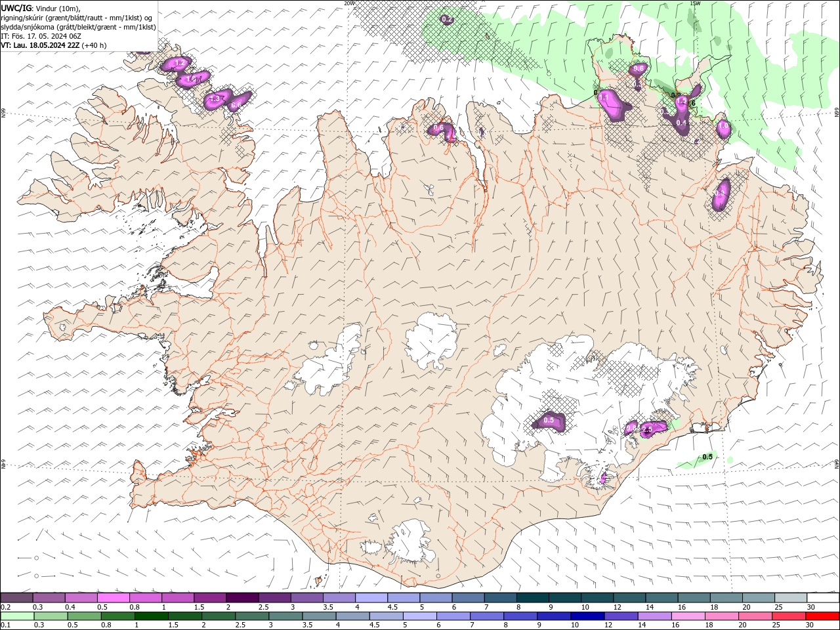Click the 'slydda/snjókoma' legend description line
The image size is (840, 630).
[79, 27]
